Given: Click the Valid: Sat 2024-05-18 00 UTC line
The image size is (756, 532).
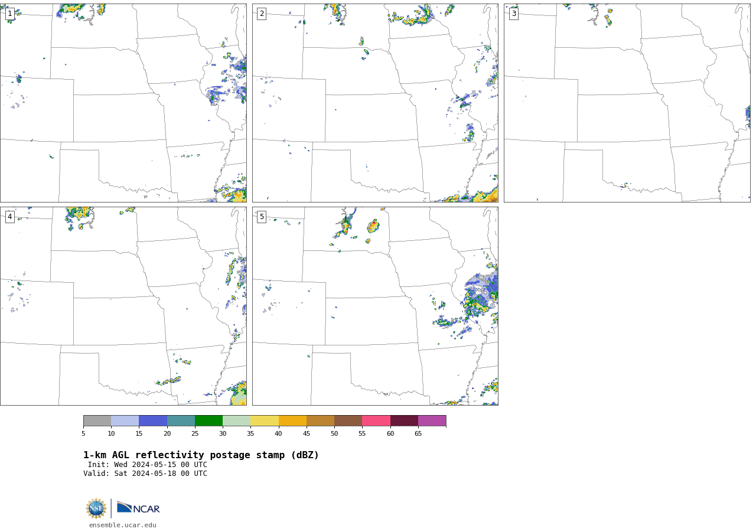Looking at the screenshot, I should pyautogui.click(x=145, y=474).
